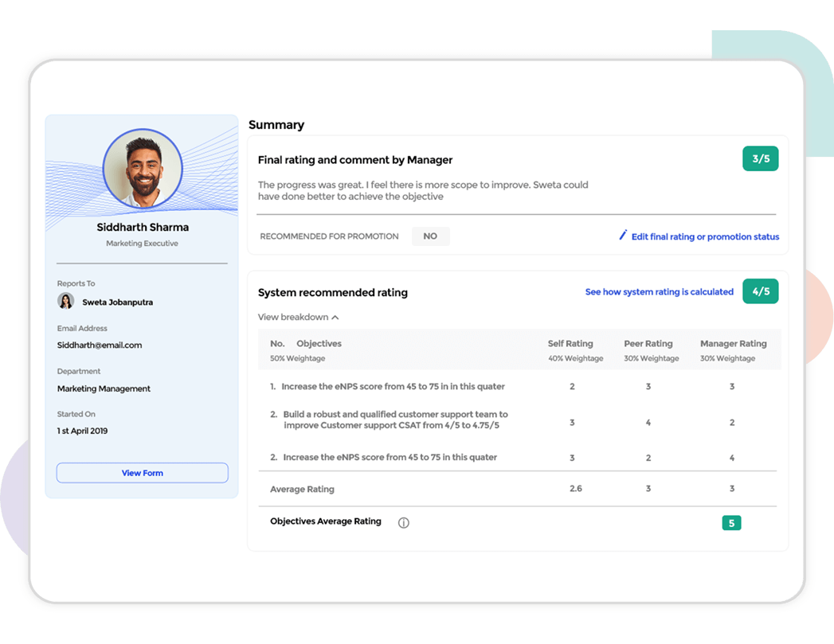Open See how system rating is calculated
This screenshot has height=644, width=834.
(x=659, y=291)
